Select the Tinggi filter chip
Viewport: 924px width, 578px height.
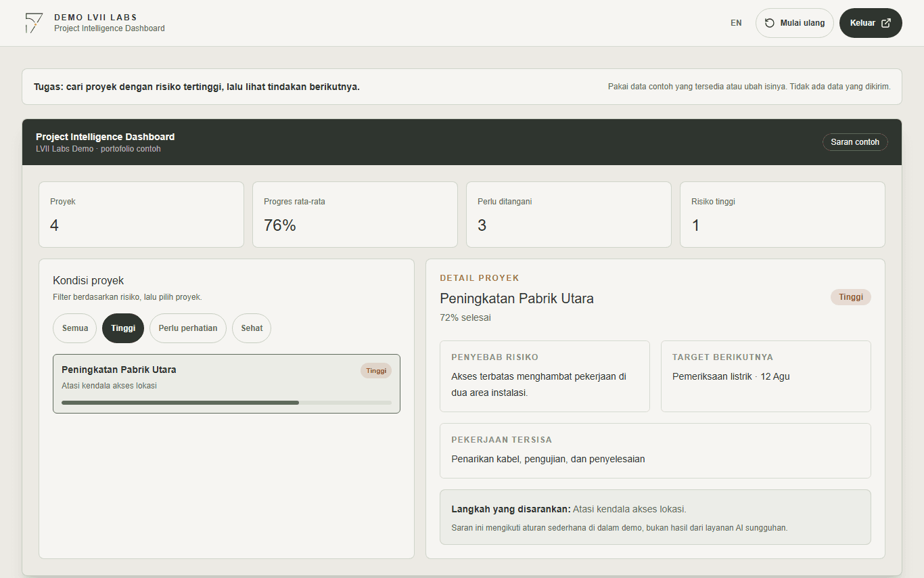(123, 328)
